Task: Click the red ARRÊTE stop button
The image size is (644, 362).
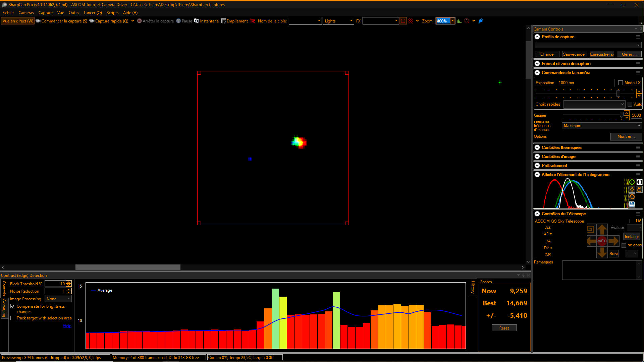Action: (x=602, y=241)
